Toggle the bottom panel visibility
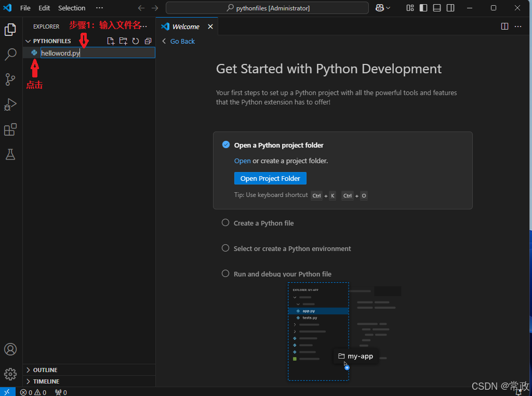Viewport: 532px width, 396px height. (437, 8)
